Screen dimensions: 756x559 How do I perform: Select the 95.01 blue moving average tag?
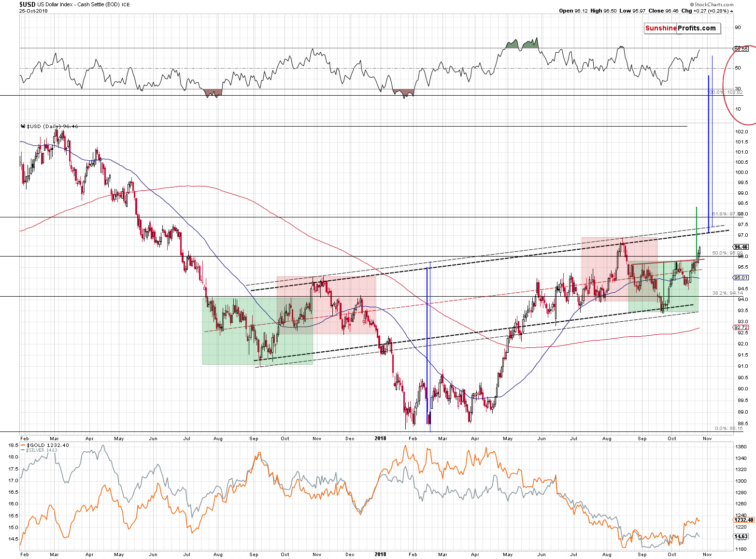(x=741, y=278)
